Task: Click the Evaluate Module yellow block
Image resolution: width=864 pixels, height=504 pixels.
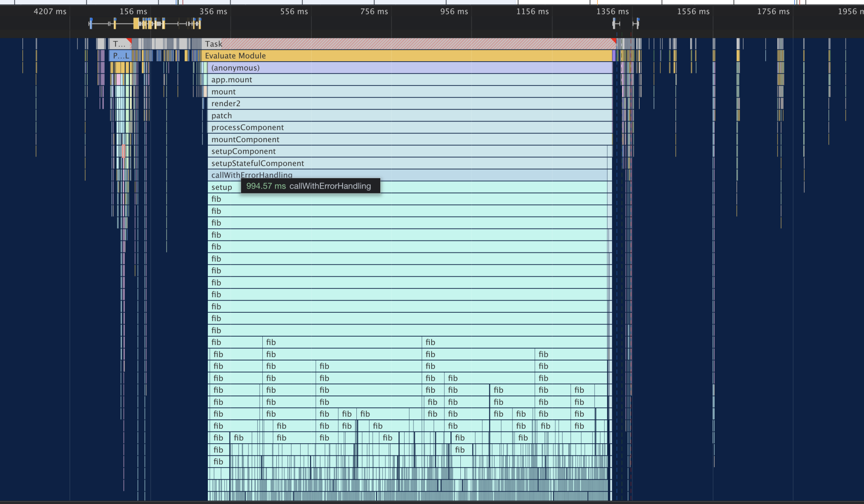Action: pyautogui.click(x=407, y=56)
